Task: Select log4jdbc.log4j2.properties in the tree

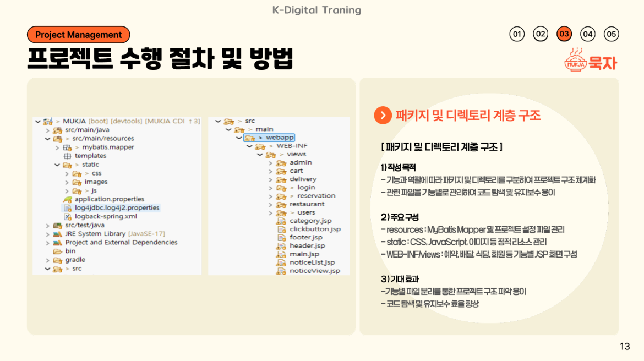Action: 117,208
